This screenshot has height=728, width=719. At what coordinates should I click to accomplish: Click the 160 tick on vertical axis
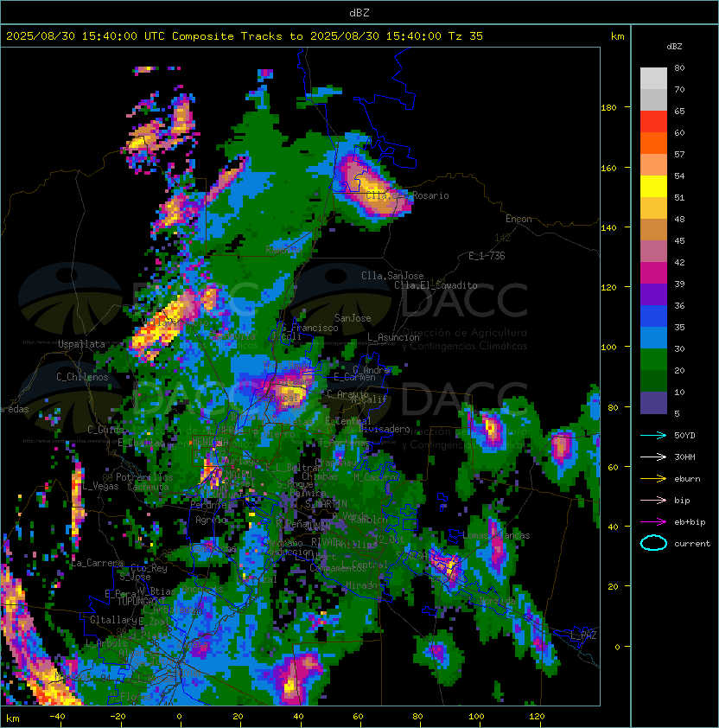[x=608, y=168]
